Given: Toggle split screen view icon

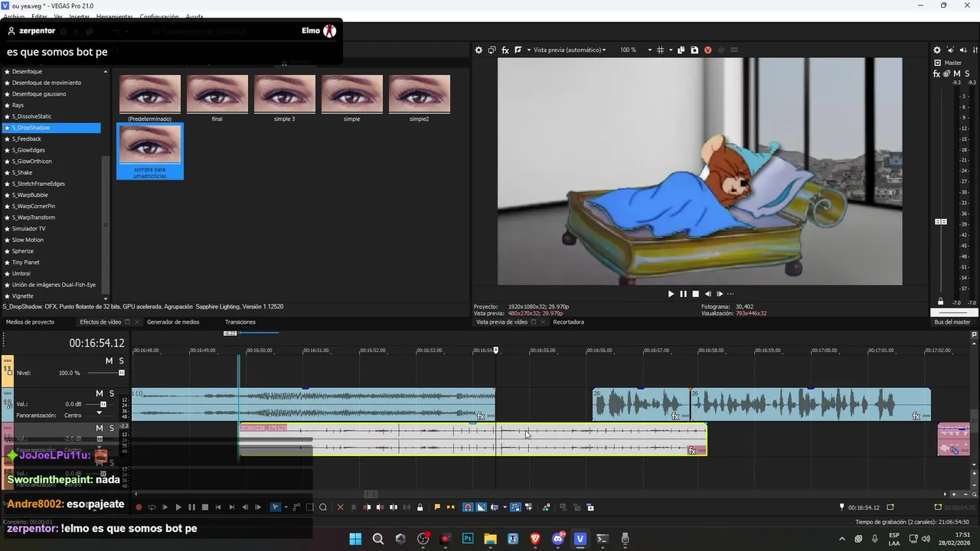Looking at the screenshot, I should tap(518, 50).
